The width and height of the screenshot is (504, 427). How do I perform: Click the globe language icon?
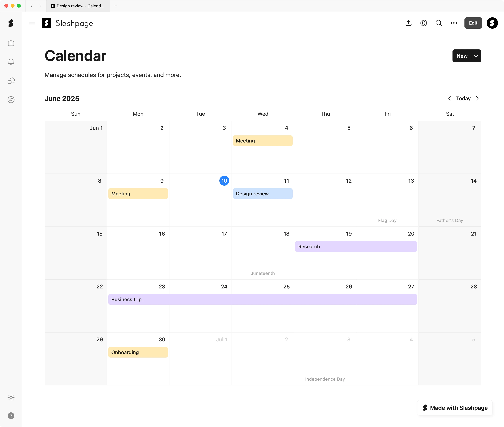[x=423, y=23]
